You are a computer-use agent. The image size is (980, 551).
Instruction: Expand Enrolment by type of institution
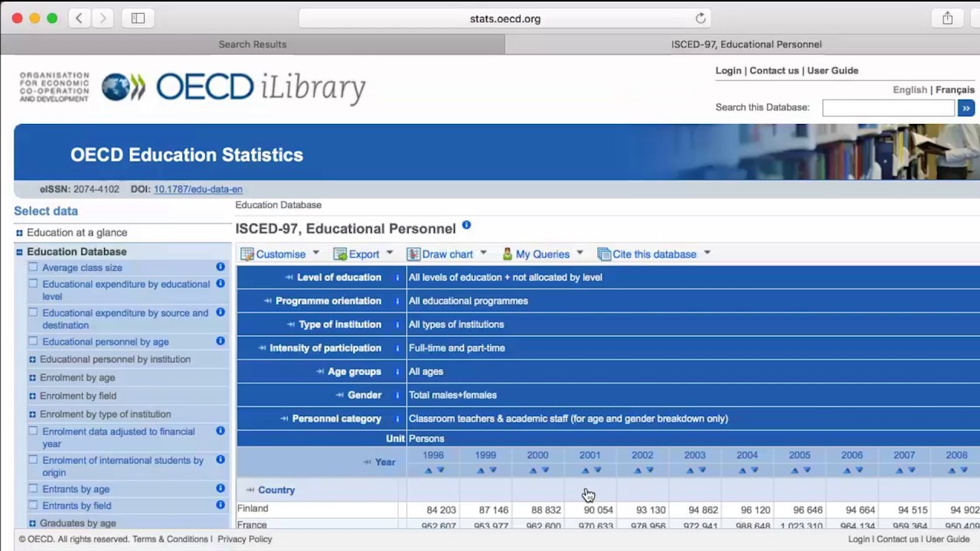(x=32, y=414)
